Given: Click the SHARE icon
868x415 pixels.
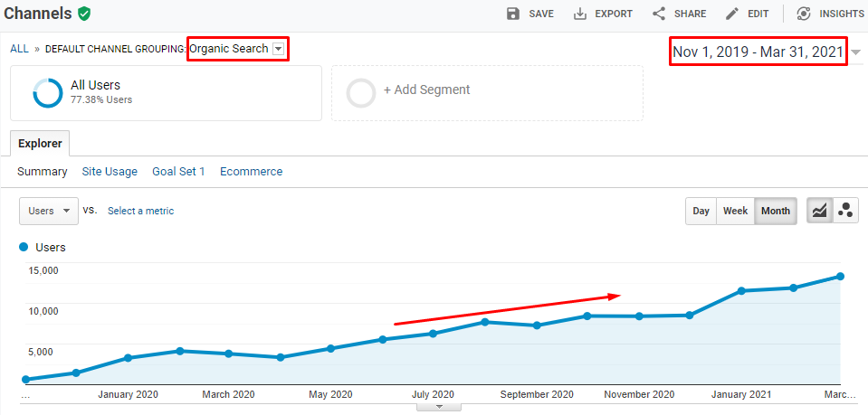Looking at the screenshot, I should point(659,14).
